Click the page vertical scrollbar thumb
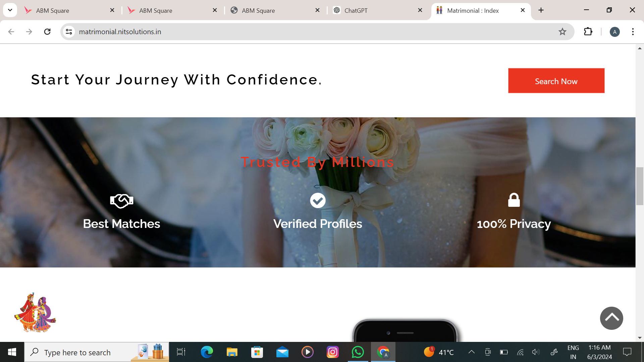Screen dimensions: 644x362 [639, 186]
